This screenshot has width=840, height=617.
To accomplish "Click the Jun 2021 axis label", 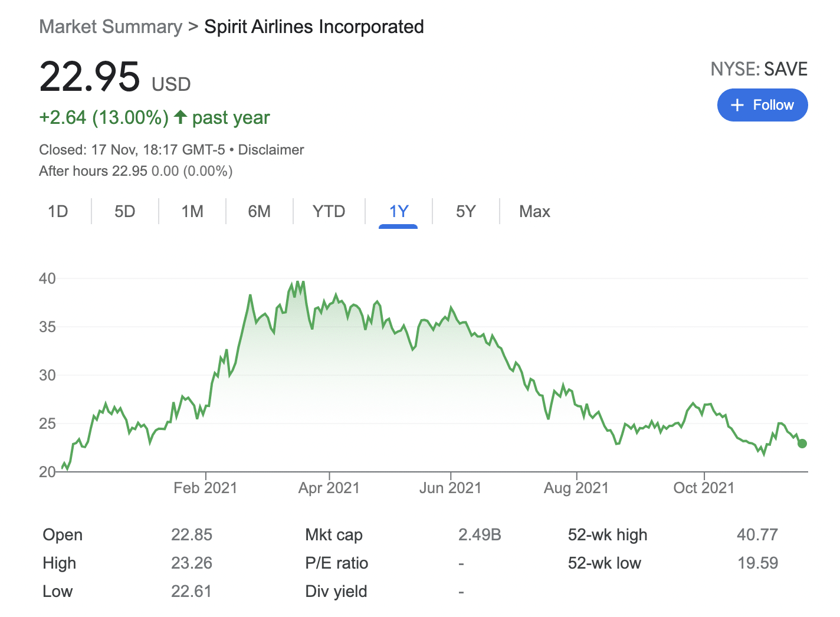I will click(x=450, y=488).
